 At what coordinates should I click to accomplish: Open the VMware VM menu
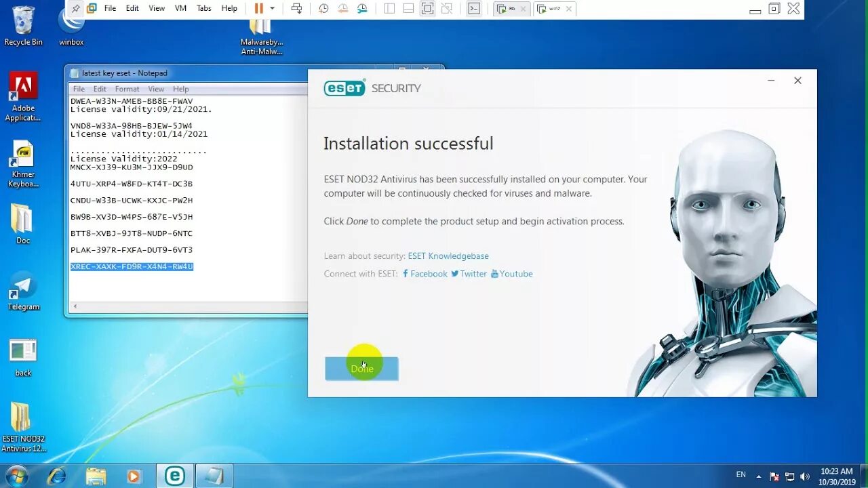pyautogui.click(x=180, y=8)
